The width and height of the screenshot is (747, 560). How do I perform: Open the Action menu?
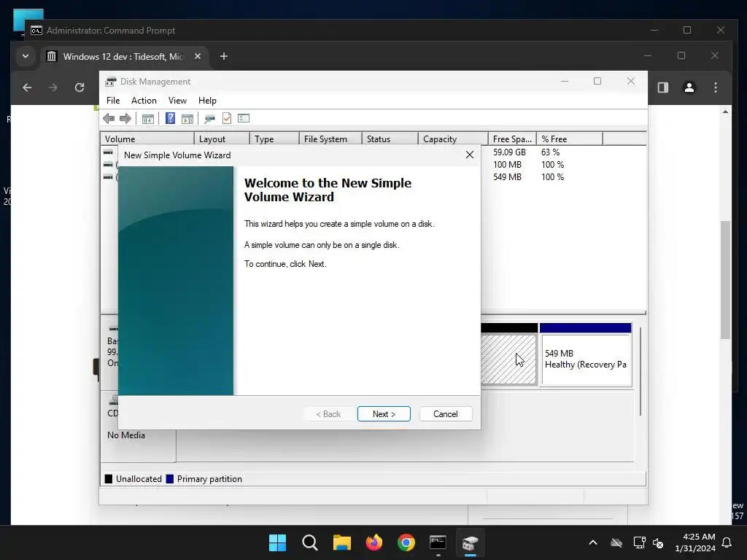(144, 101)
